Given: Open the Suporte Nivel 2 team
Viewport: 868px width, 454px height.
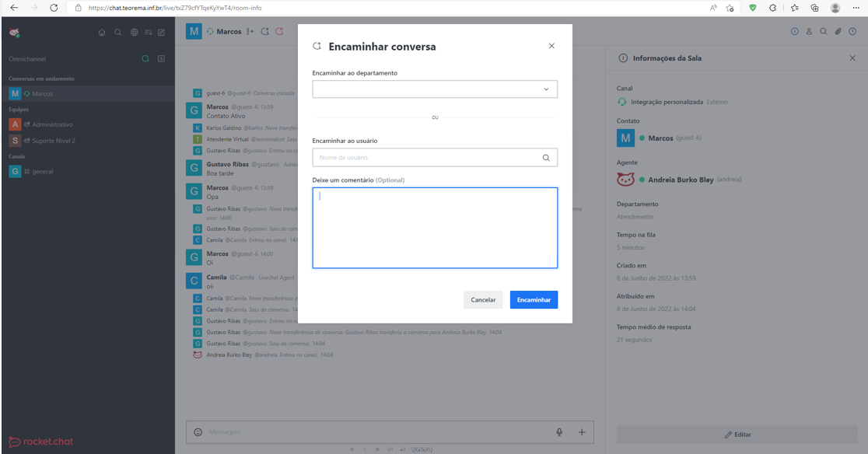Looking at the screenshot, I should [x=88, y=141].
